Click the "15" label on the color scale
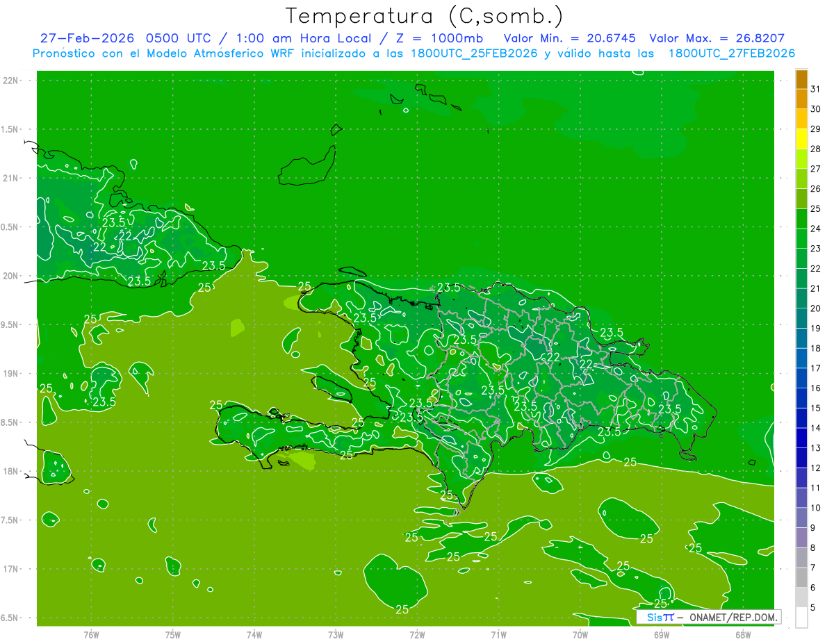 tap(815, 408)
